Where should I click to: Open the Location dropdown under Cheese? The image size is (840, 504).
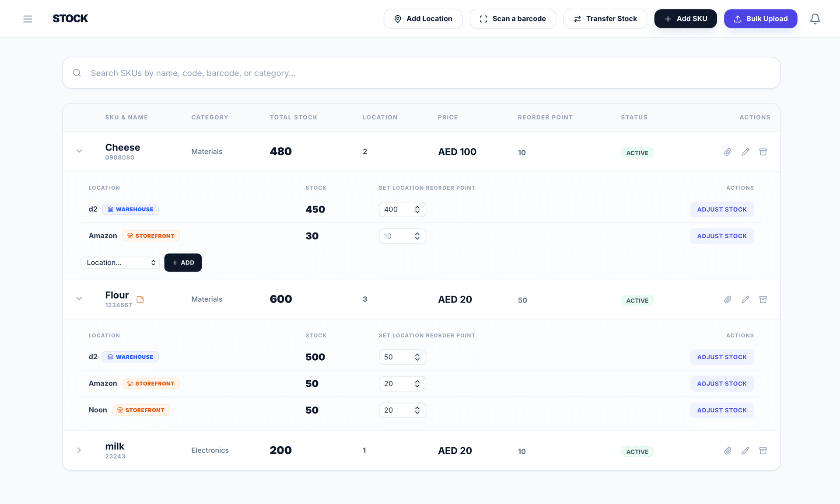(120, 262)
